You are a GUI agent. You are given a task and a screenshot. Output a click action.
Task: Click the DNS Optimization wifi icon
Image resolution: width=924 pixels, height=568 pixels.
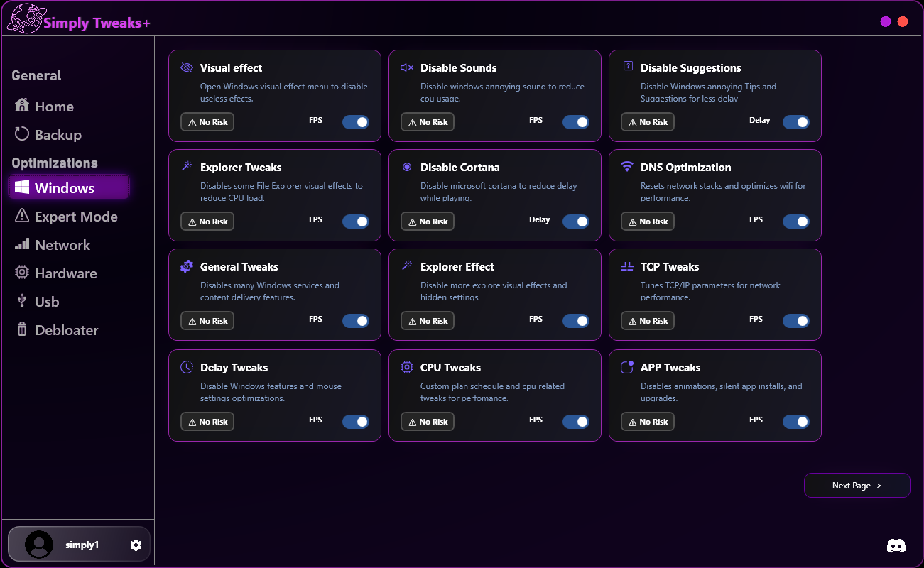tap(627, 167)
